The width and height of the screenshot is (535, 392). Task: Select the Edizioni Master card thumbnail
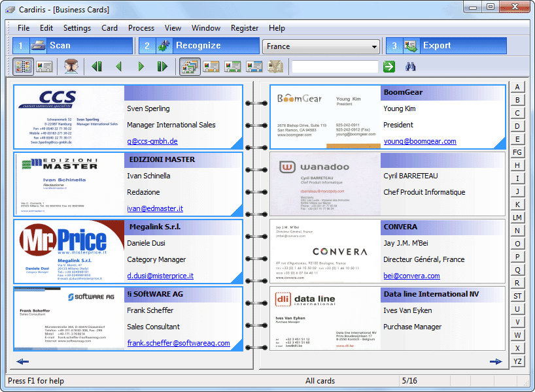[x=69, y=184]
